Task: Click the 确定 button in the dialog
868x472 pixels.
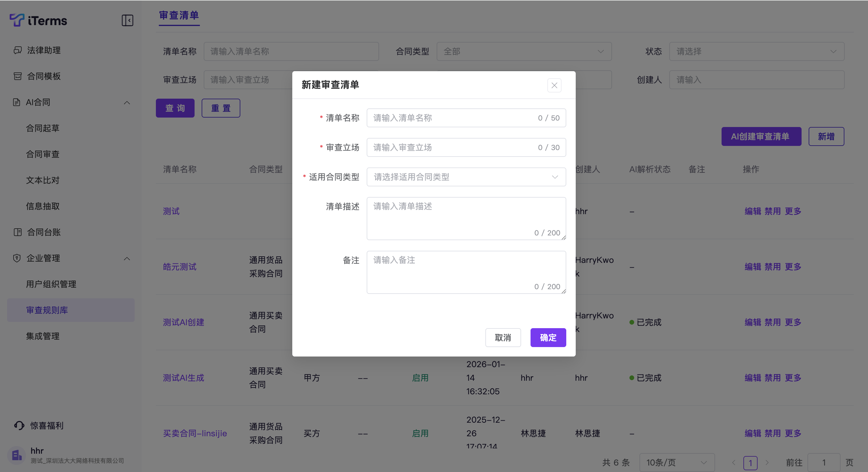Action: [548, 338]
